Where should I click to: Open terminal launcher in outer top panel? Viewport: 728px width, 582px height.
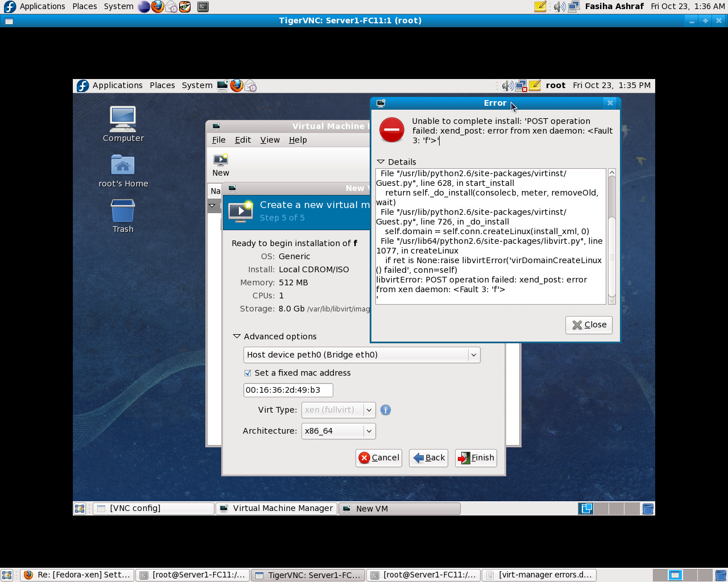(203, 7)
